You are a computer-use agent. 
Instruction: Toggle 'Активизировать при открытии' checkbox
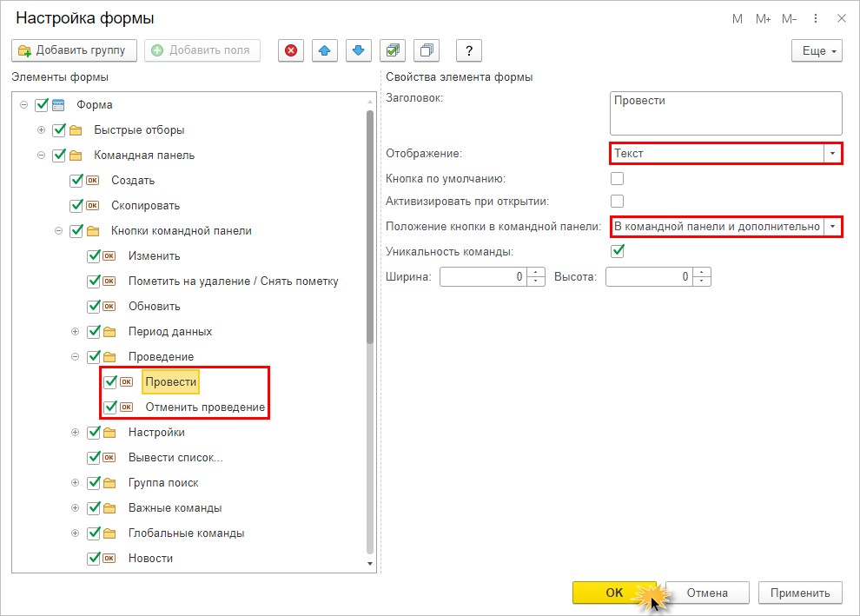tap(618, 202)
